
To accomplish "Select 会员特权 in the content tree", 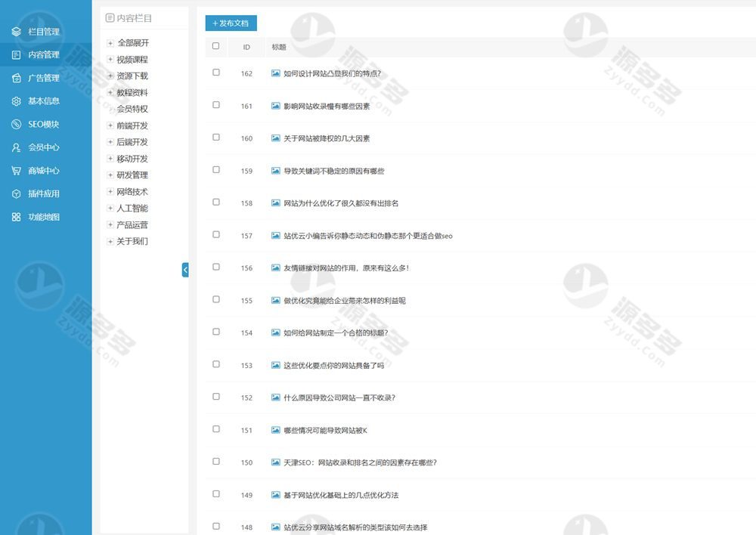I will pos(132,109).
